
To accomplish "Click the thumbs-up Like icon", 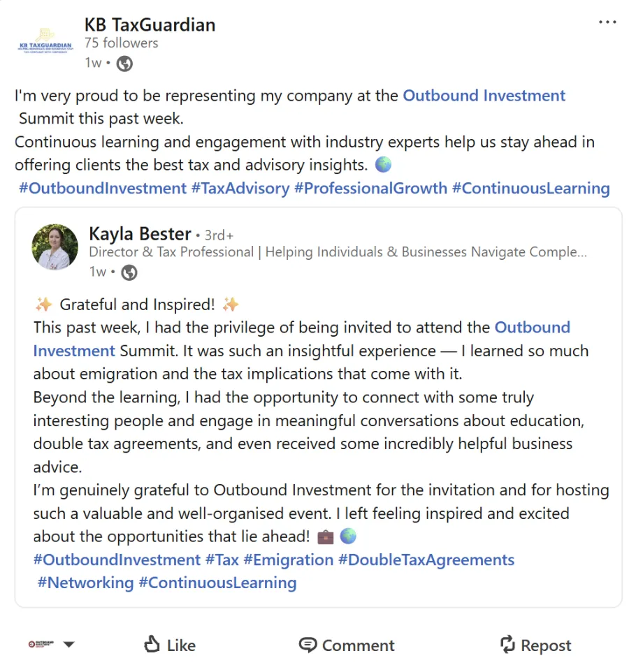I will [x=152, y=645].
